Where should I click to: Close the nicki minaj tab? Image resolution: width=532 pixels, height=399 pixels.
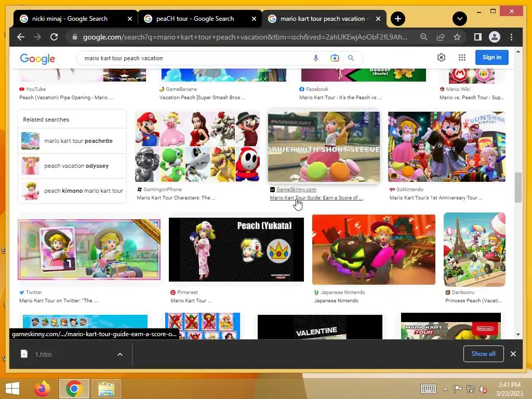tap(129, 19)
